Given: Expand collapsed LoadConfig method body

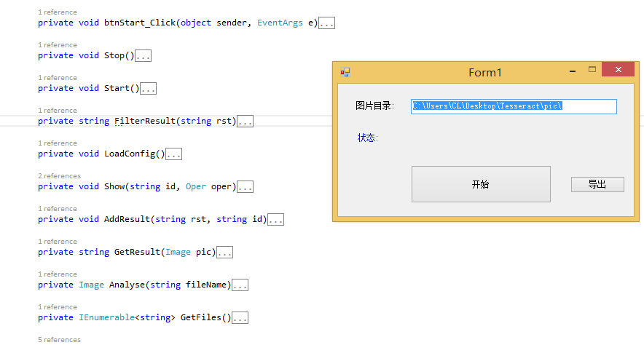Looking at the screenshot, I should 173,154.
